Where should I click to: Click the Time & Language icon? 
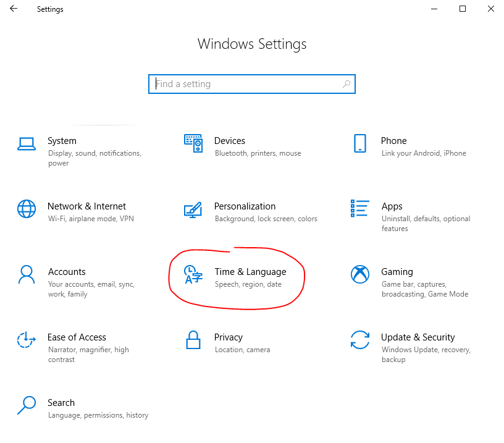193,274
